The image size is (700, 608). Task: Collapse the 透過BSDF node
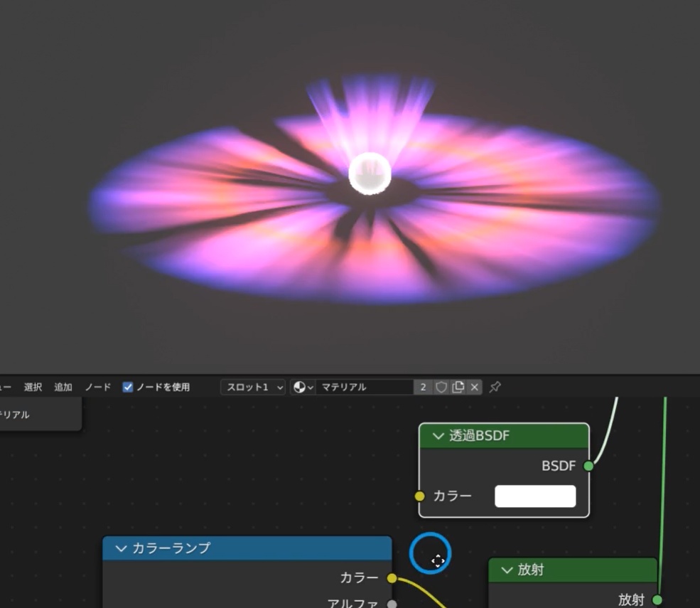(438, 436)
